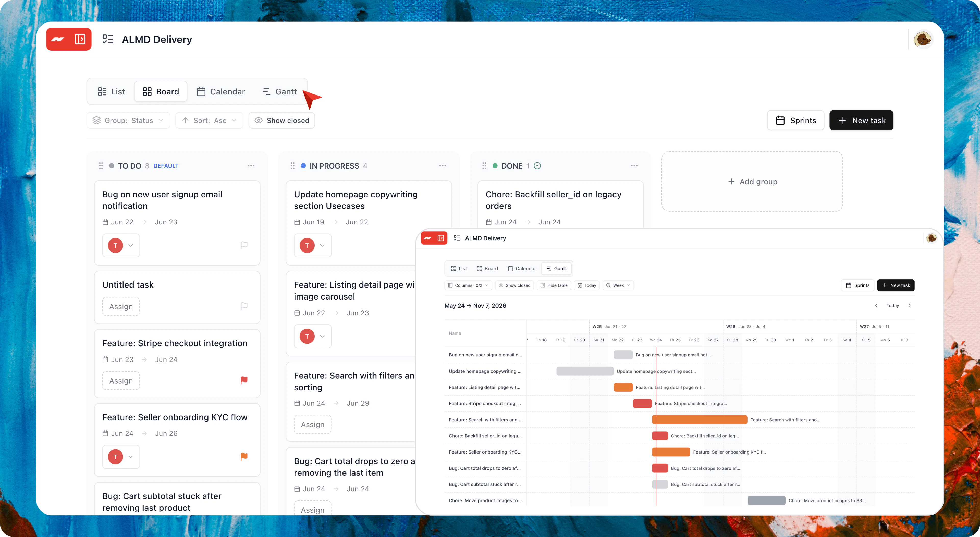
Task: Grab the DONE column drag handle
Action: point(484,166)
